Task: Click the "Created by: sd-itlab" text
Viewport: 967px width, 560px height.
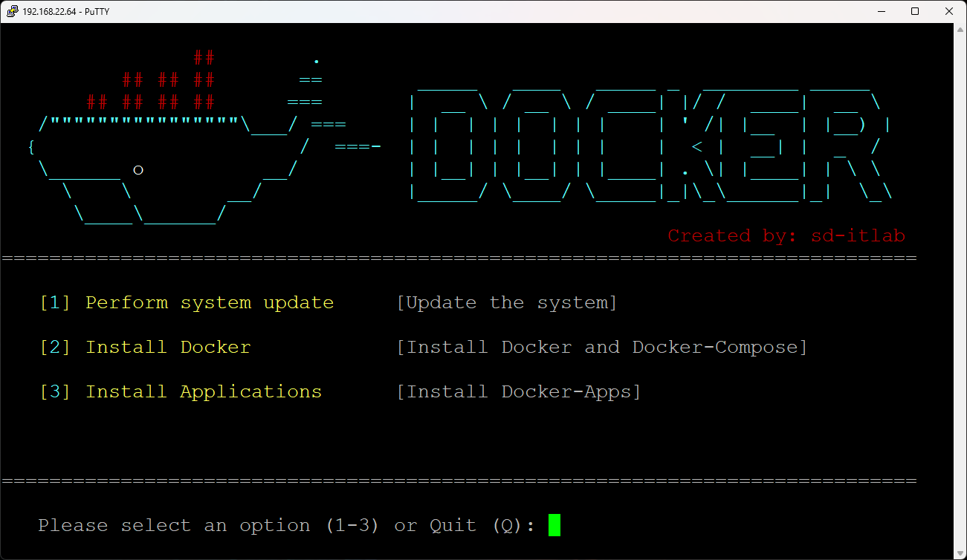Action: click(786, 236)
